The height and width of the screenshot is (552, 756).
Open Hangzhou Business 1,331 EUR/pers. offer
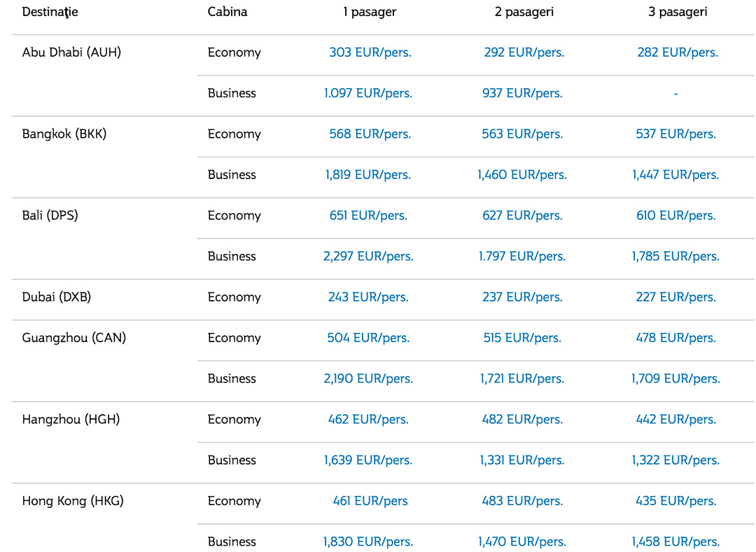tap(522, 460)
